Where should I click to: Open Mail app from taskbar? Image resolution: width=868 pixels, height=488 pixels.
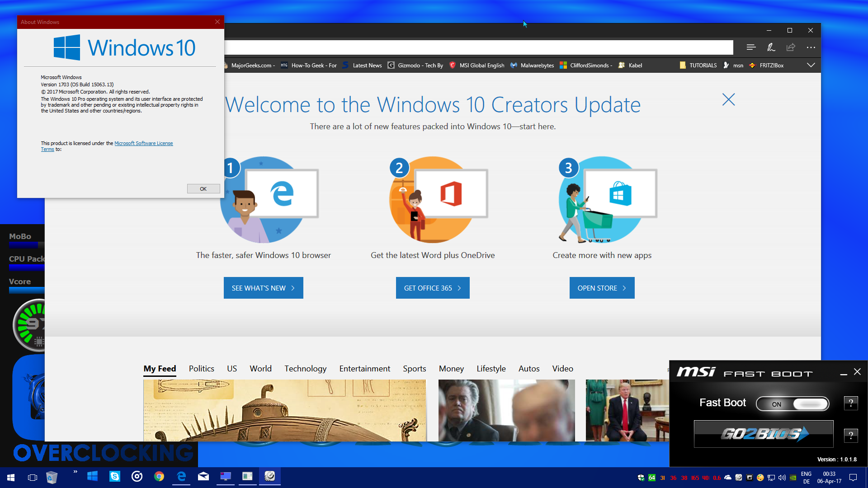pyautogui.click(x=203, y=476)
